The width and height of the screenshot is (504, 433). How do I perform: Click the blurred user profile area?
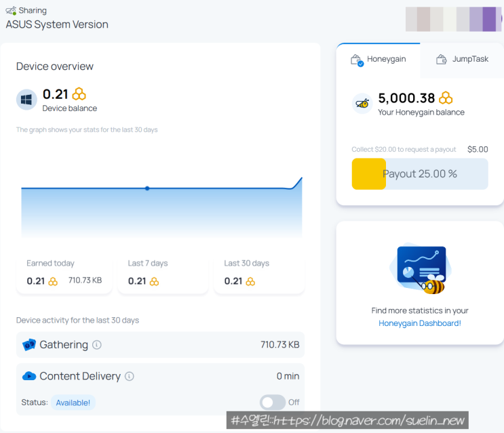tap(454, 19)
